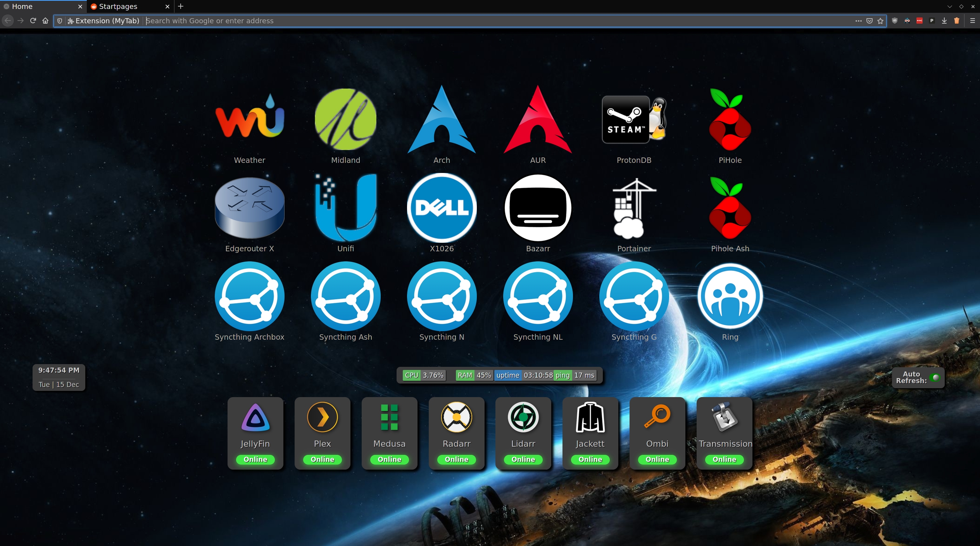Open a new browser tab

(x=181, y=7)
